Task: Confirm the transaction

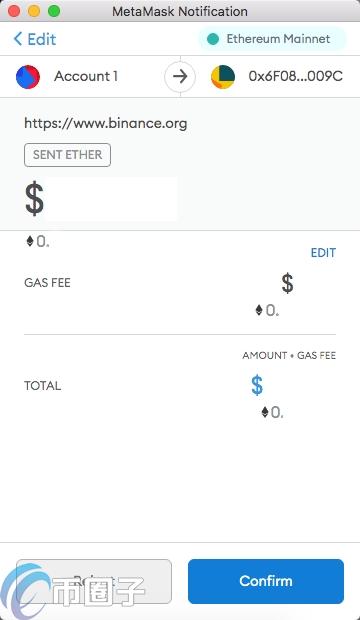Action: pos(266,581)
